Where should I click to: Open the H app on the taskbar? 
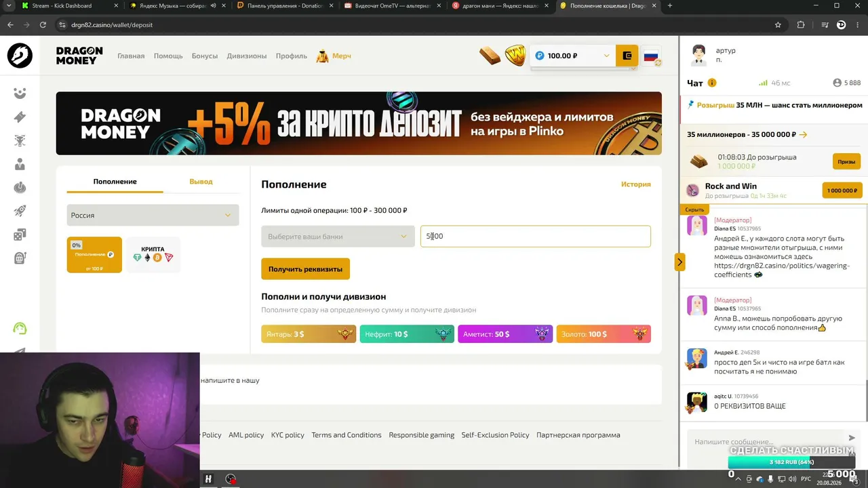tap(209, 479)
